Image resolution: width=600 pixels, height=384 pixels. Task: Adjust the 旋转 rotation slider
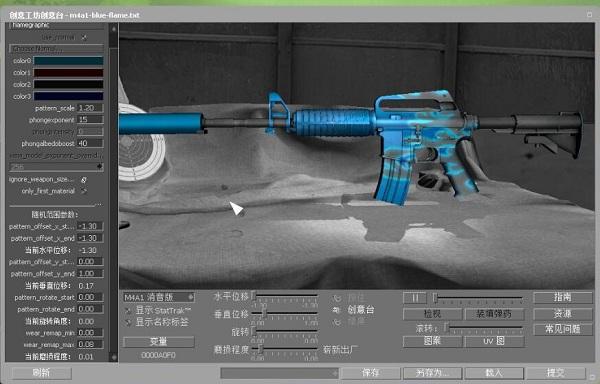(285, 331)
